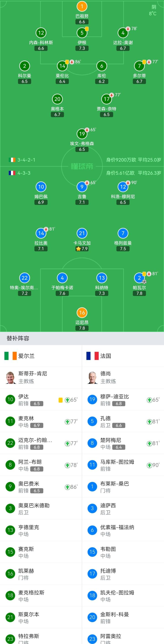Click the France flag beside 法国 heading

click(x=92, y=356)
